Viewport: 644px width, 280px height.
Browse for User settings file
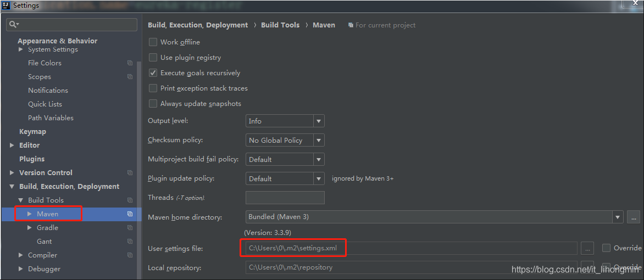click(x=587, y=248)
